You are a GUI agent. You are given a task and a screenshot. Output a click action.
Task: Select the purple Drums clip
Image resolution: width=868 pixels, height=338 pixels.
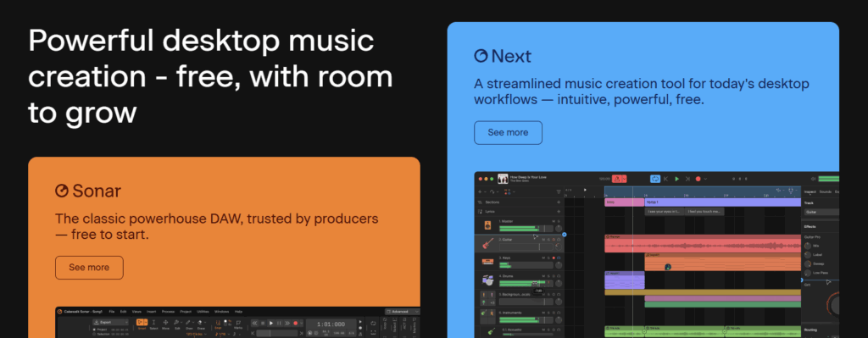(x=625, y=280)
